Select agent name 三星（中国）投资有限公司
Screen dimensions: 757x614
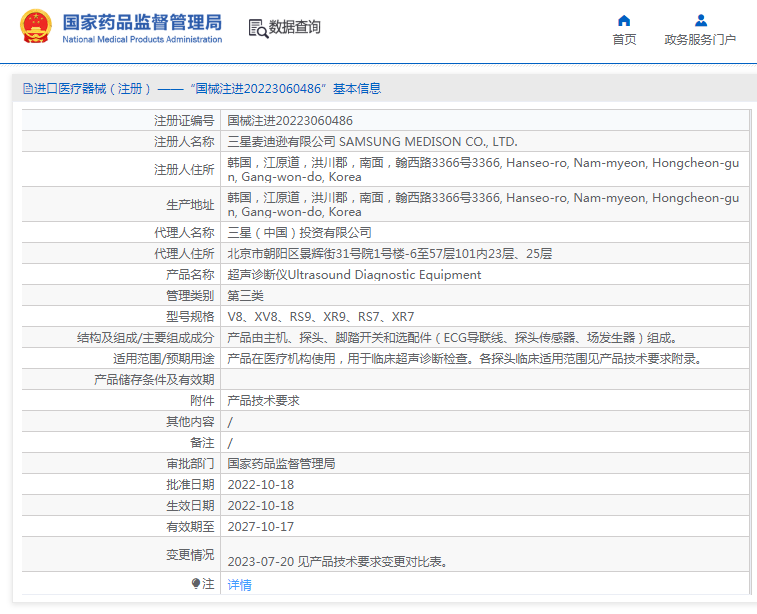click(299, 233)
